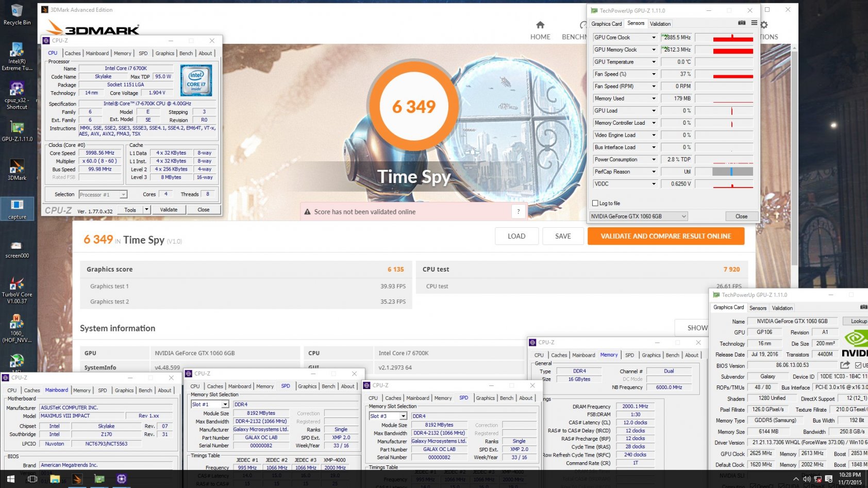Click the PerfCap Reason sensor graph
Viewport: 868px width, 488px height.
724,172
